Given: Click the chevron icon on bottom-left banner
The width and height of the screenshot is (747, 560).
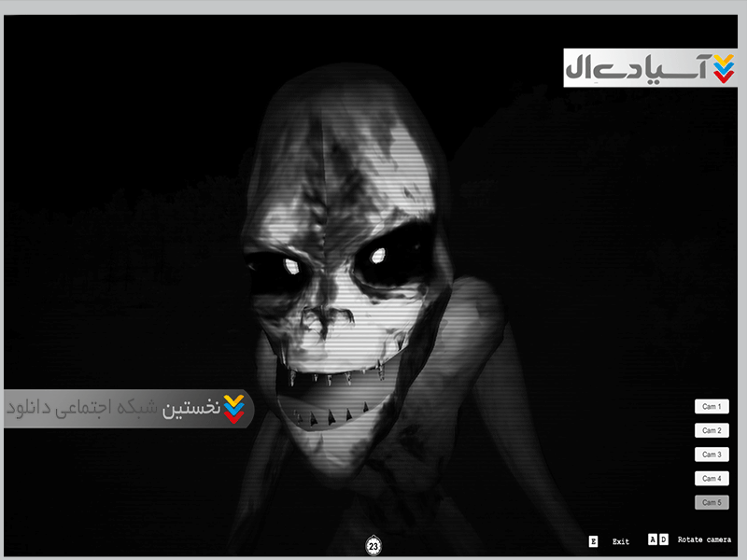Looking at the screenshot, I should click(x=235, y=409).
